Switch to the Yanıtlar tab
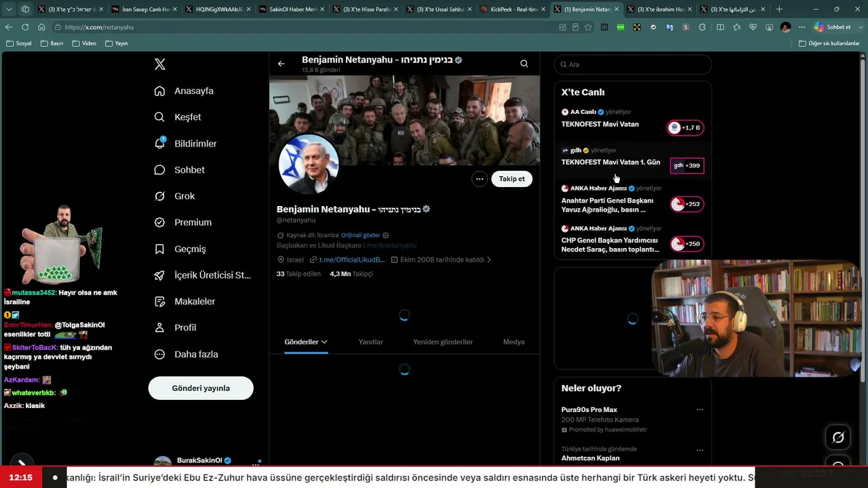The image size is (868, 488). coord(371,342)
